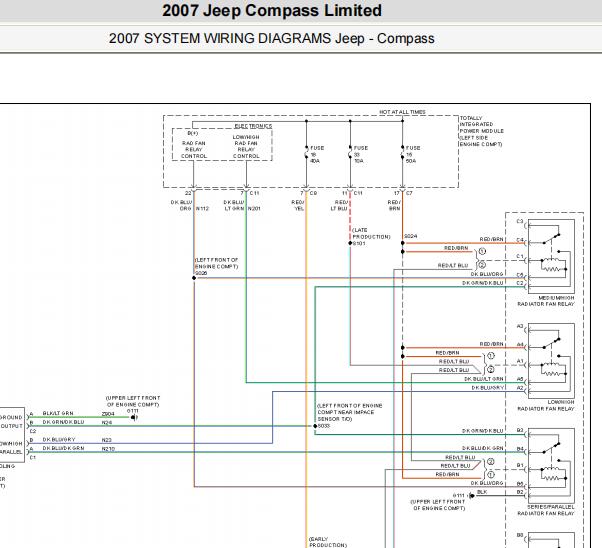Click relay terminal label 'B4'
The width and height of the screenshot is (602, 548).
pos(519,449)
